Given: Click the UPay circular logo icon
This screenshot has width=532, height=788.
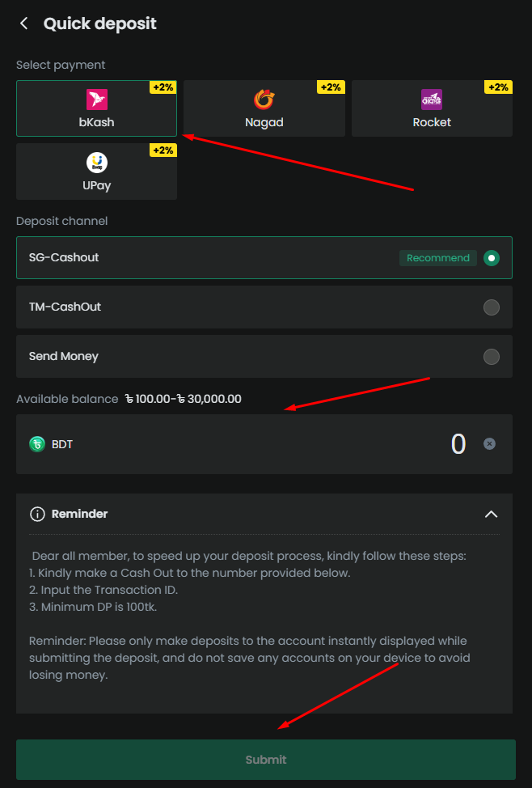Looking at the screenshot, I should [96, 163].
